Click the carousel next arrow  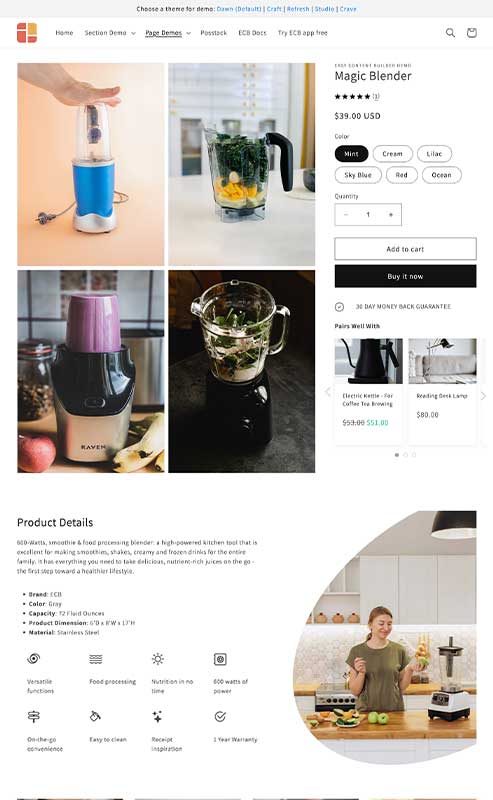point(483,395)
